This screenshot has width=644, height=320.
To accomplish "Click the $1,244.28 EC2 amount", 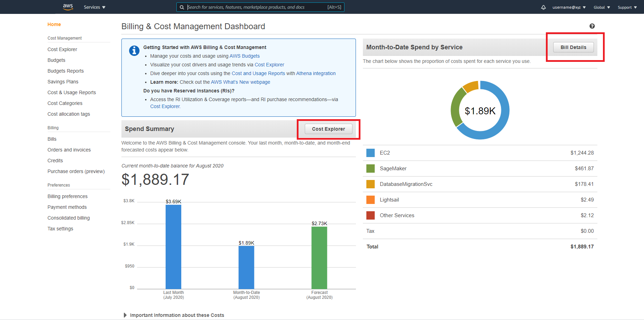I will pyautogui.click(x=582, y=153).
